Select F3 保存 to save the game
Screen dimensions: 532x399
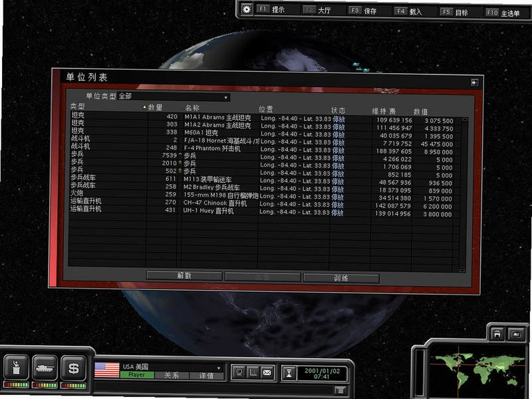coord(362,11)
